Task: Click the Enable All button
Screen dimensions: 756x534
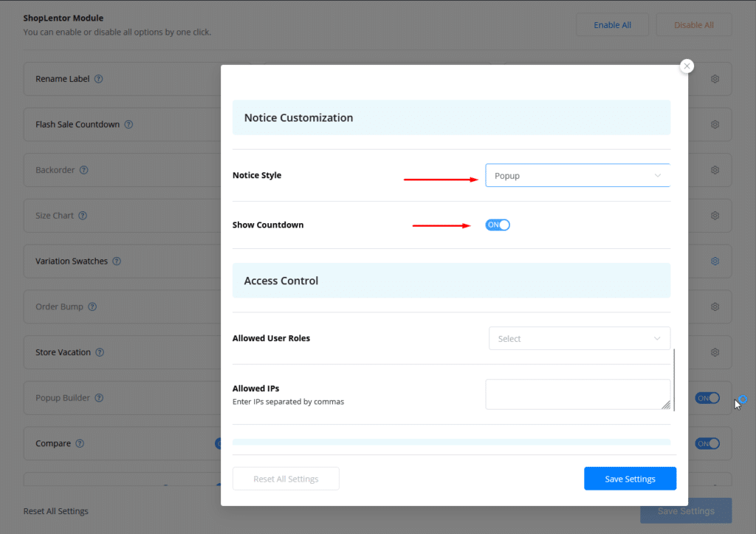Action: point(612,25)
